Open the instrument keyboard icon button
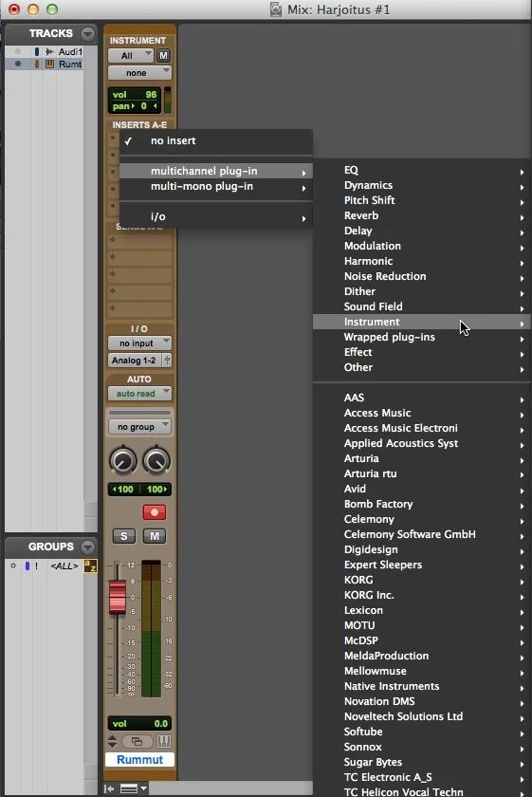Image resolution: width=532 pixels, height=797 pixels. coord(164,742)
